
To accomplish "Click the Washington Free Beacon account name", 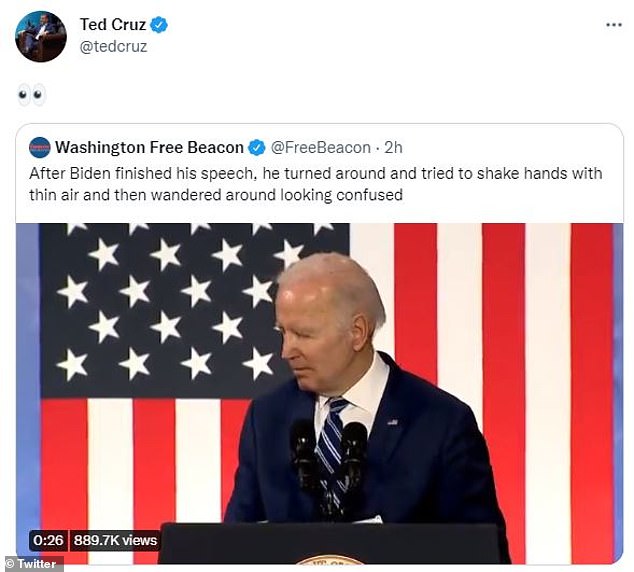I will 149,148.
